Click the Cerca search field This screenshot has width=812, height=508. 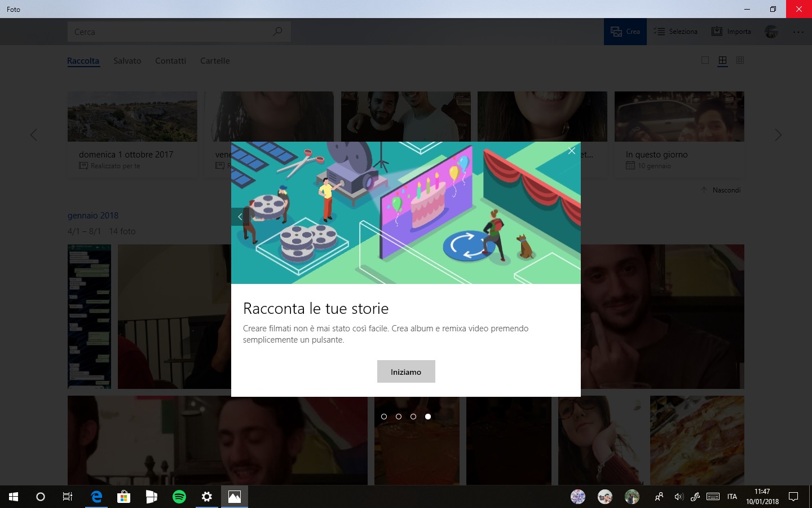[179, 32]
